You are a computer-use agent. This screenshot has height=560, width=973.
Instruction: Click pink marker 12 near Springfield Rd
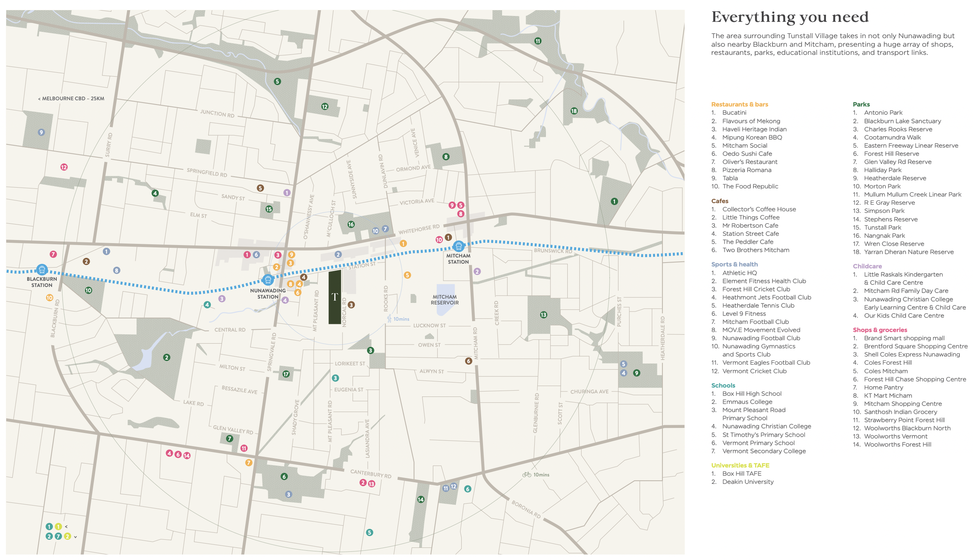coord(63,167)
